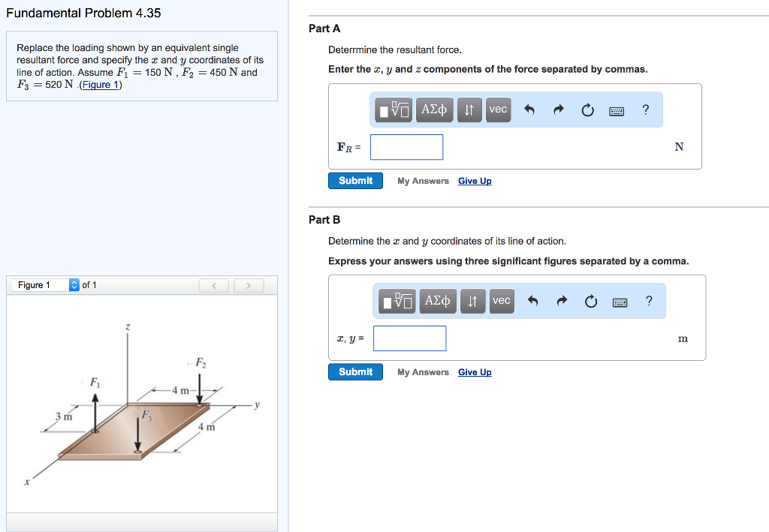
Task: Submit the Part A answer
Action: coord(355,181)
